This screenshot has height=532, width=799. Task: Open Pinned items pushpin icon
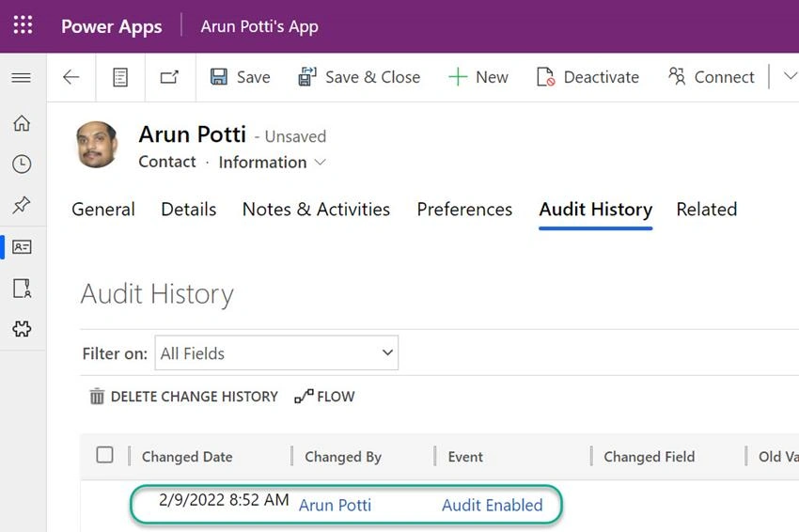[22, 205]
